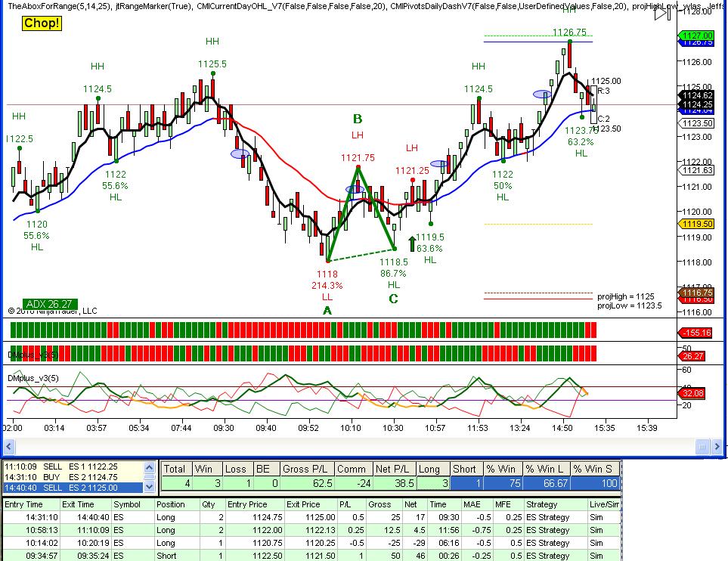Click the 1120.75 entry price cell
The height and width of the screenshot is (561, 728).
pos(255,543)
